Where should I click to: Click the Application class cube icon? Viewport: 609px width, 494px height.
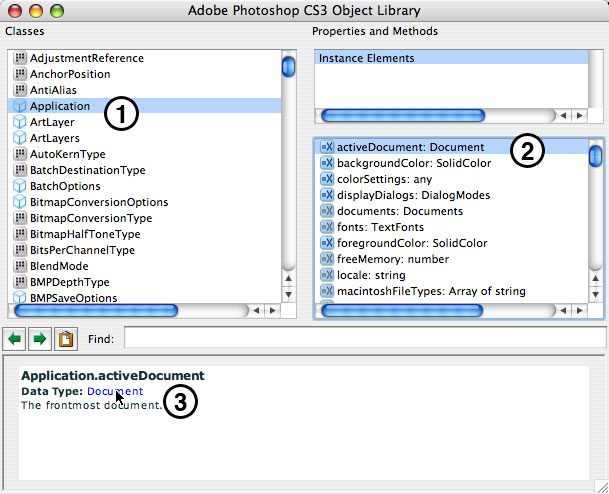click(20, 106)
